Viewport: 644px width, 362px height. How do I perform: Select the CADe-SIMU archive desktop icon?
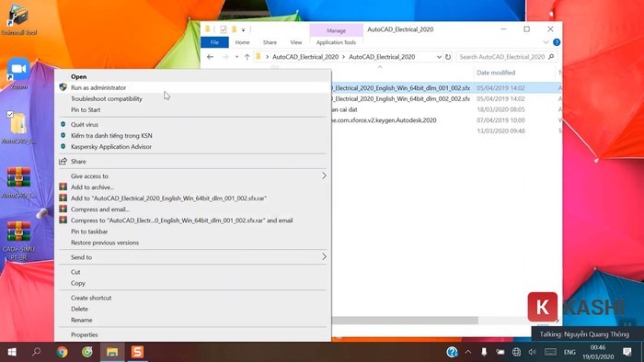pyautogui.click(x=18, y=240)
